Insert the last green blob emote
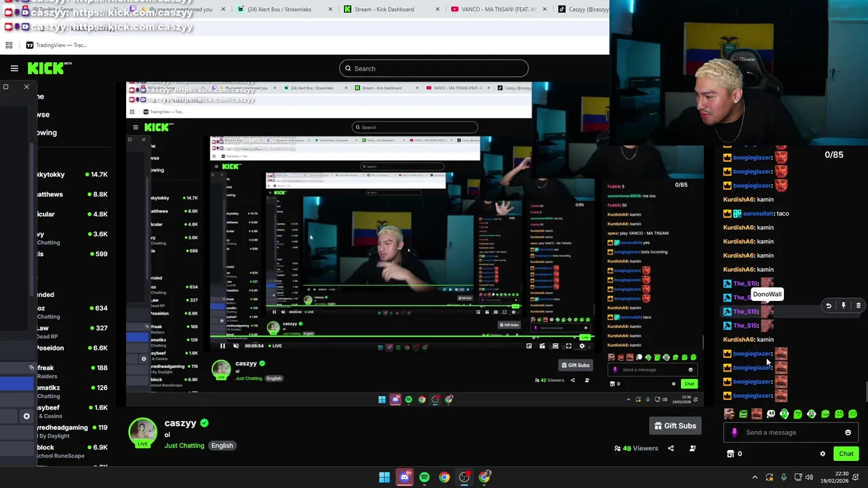 pos(852,414)
